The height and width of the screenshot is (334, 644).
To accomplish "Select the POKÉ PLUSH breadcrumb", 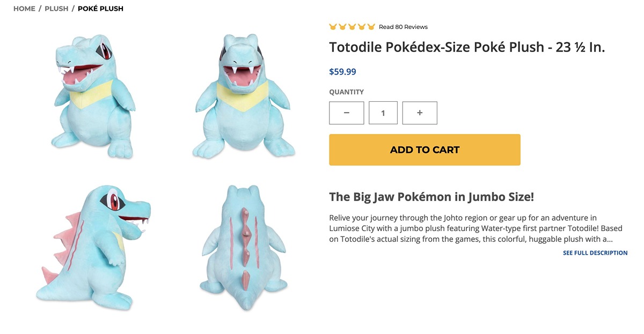I will pyautogui.click(x=100, y=9).
